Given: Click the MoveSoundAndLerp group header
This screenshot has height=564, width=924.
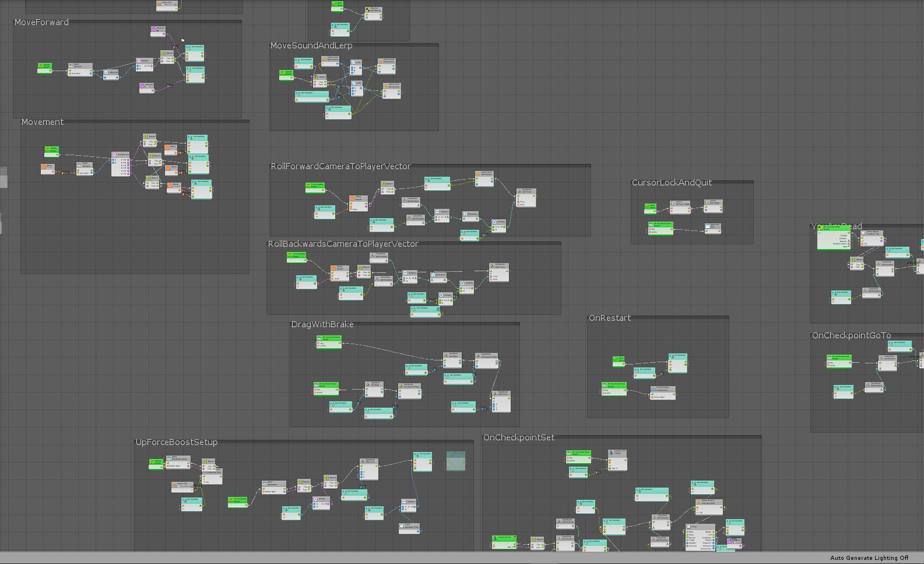Looking at the screenshot, I should pos(311,45).
